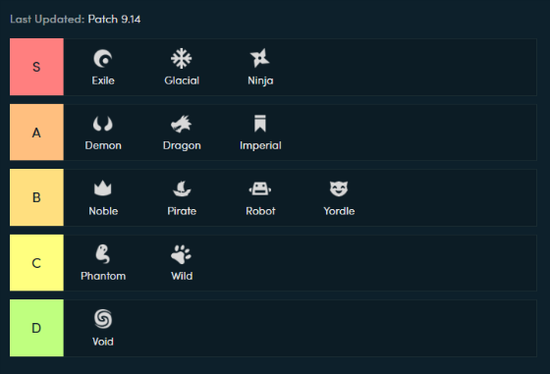Viewport: 550px width, 374px height.
Task: Open the Glacial snowflake icon
Action: (x=181, y=58)
